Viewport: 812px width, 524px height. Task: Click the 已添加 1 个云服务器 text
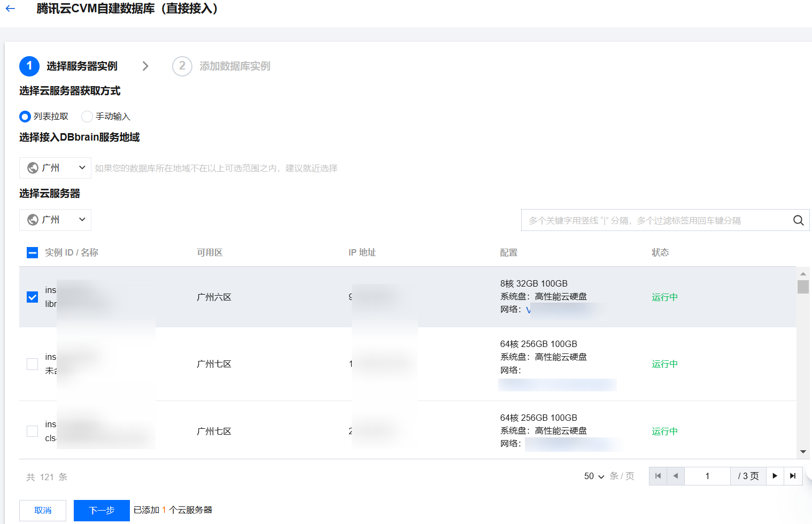click(173, 510)
